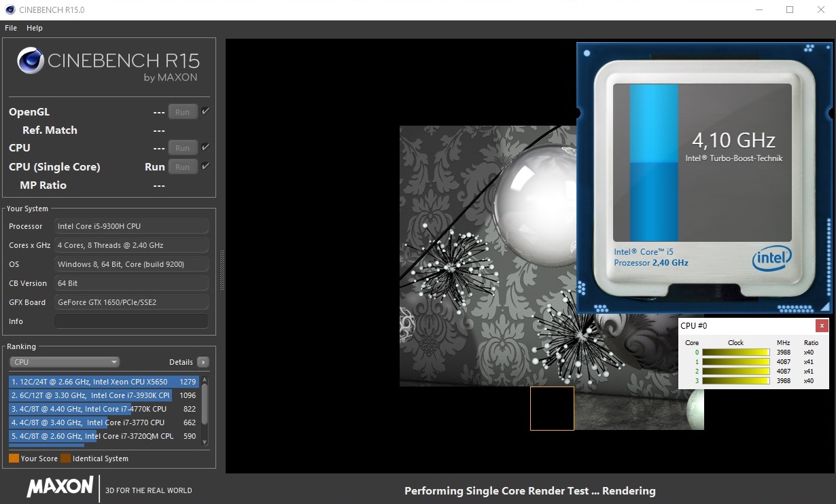Click the MAXON logo at bottom left
This screenshot has height=504, width=836.
60,487
